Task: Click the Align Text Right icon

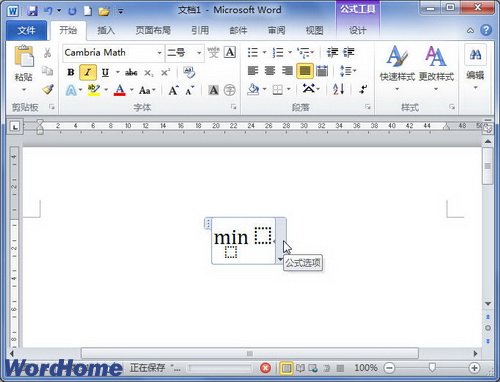Action: click(287, 71)
